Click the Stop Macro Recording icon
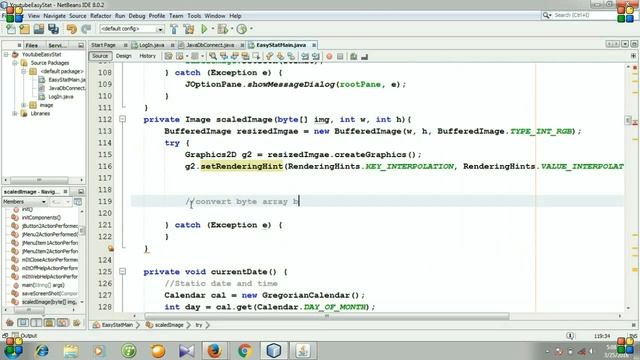Image resolution: width=640 pixels, height=360 pixels. pos(340,56)
